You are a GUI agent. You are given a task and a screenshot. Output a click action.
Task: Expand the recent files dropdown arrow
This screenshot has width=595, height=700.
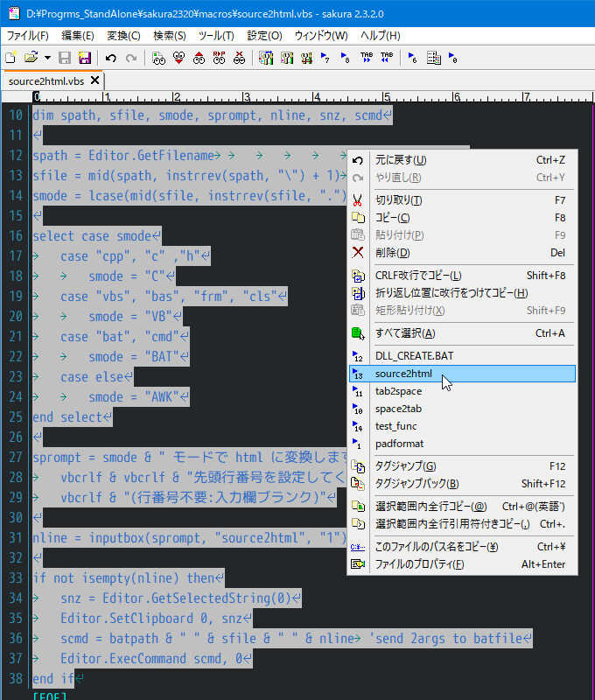pos(47,58)
